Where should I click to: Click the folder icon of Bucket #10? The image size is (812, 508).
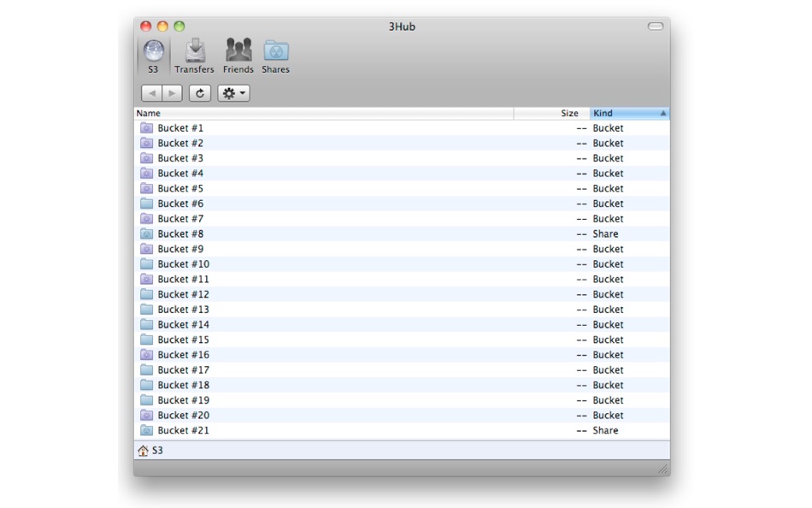click(146, 263)
